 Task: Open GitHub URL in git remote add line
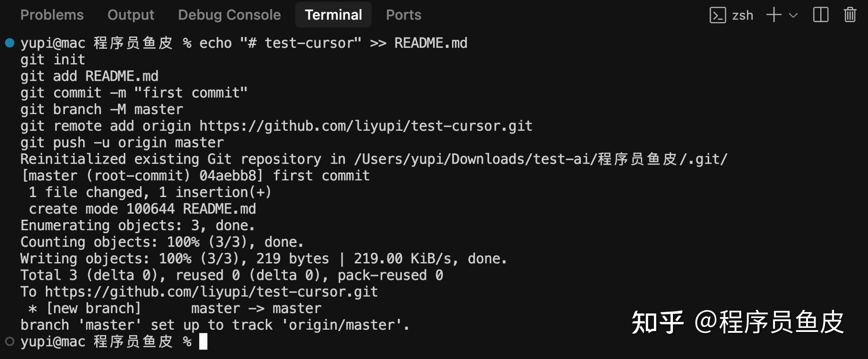365,126
